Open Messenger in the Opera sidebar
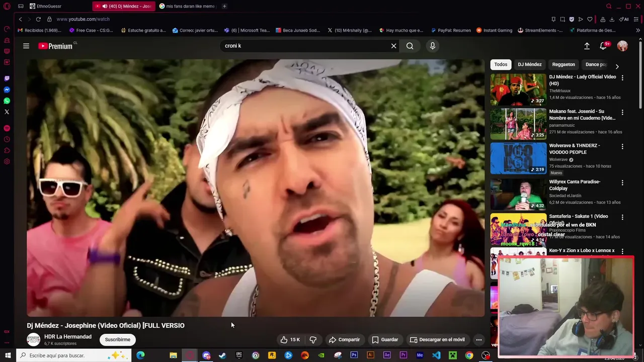Screen dimensions: 644x362 coord(7,89)
